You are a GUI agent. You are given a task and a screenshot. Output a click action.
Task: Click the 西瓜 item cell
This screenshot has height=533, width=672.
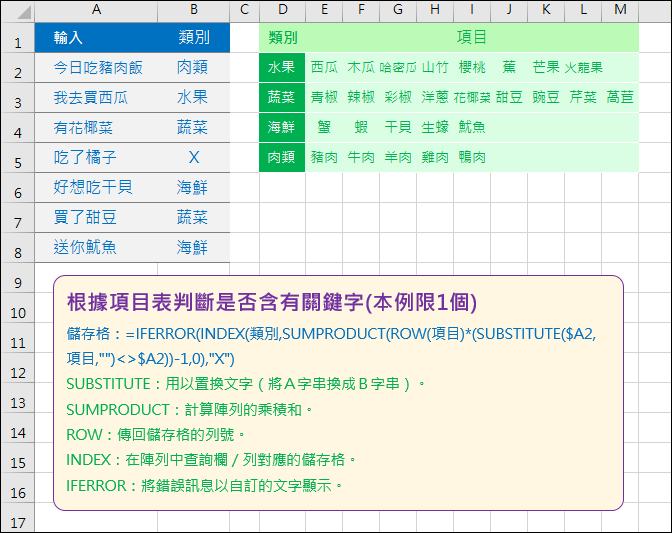(x=324, y=68)
